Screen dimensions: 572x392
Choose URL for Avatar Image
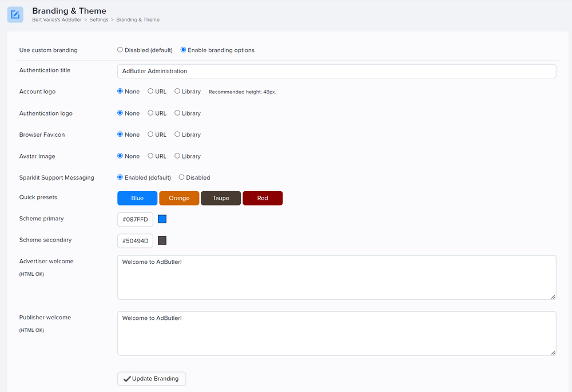click(150, 156)
